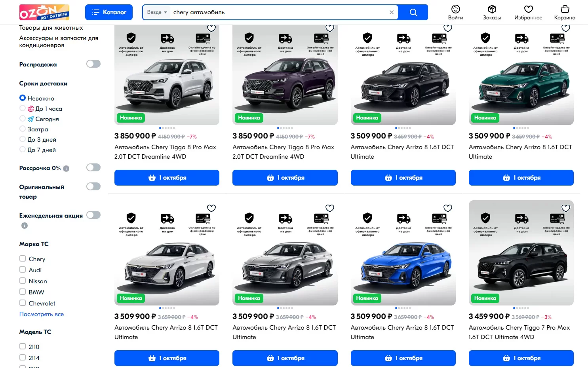Open the blue Chery Arrizo 8 thumbnail
Viewport: 588px width, 368px height.
tap(403, 261)
